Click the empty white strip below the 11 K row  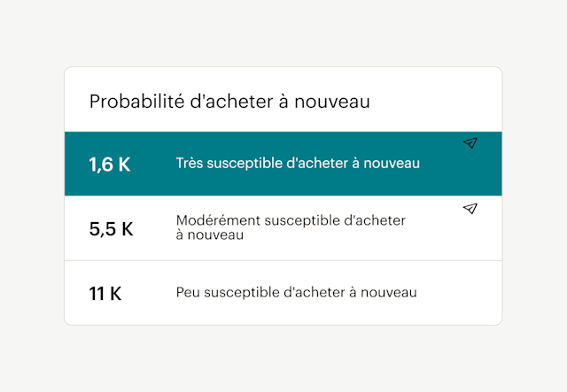tap(283, 318)
